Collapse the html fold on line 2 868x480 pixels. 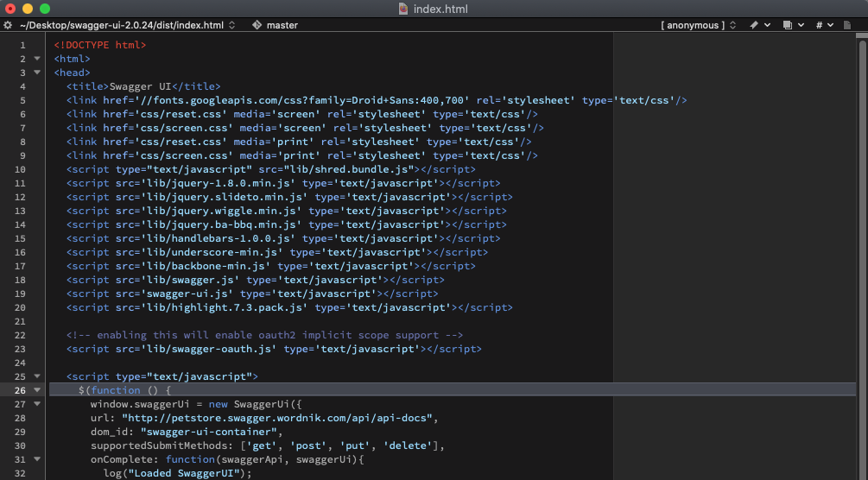(x=37, y=58)
